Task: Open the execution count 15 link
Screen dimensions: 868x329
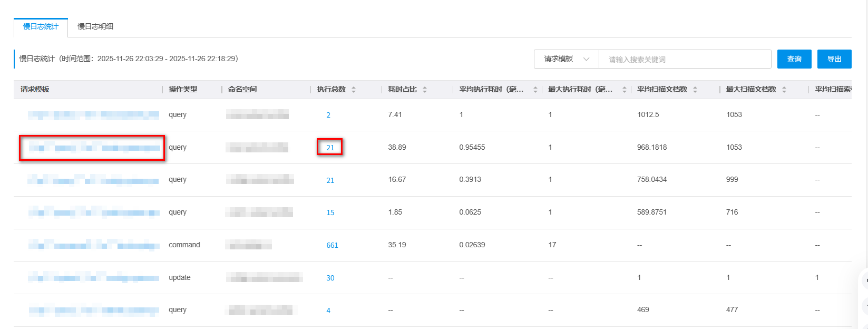Action: coord(330,212)
